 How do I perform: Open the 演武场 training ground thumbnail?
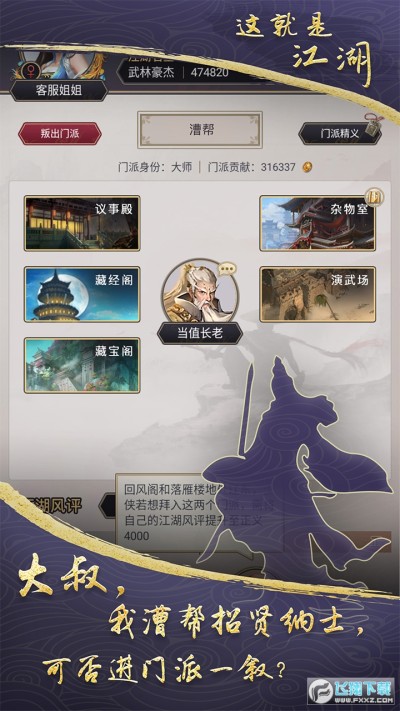[317, 294]
